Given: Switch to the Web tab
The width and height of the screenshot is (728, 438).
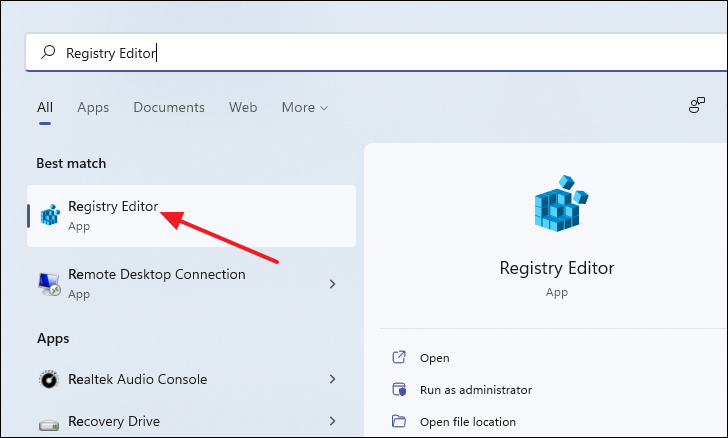Looking at the screenshot, I should pos(243,107).
